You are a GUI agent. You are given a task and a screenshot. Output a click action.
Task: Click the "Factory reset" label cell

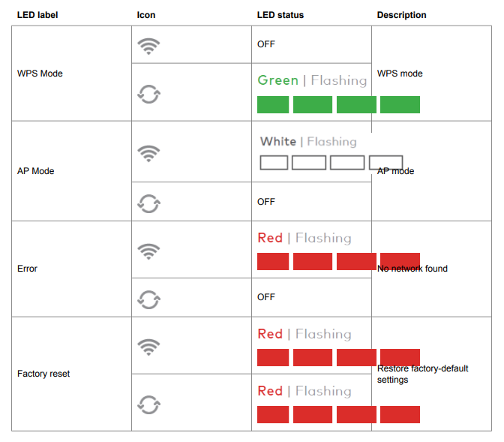tap(43, 374)
